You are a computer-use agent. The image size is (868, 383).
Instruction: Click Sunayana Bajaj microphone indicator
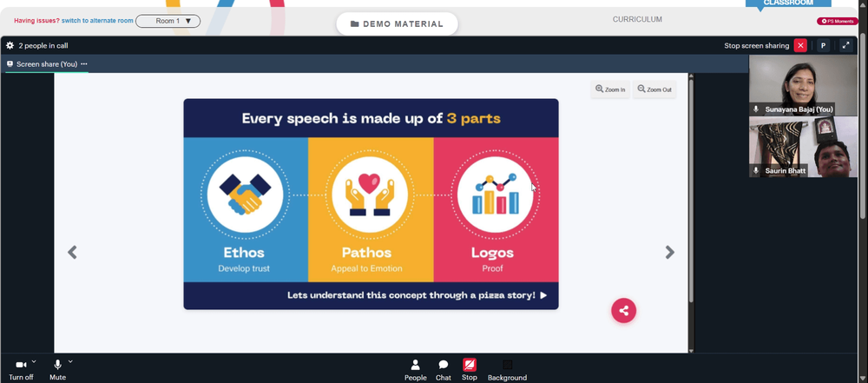[x=756, y=109]
